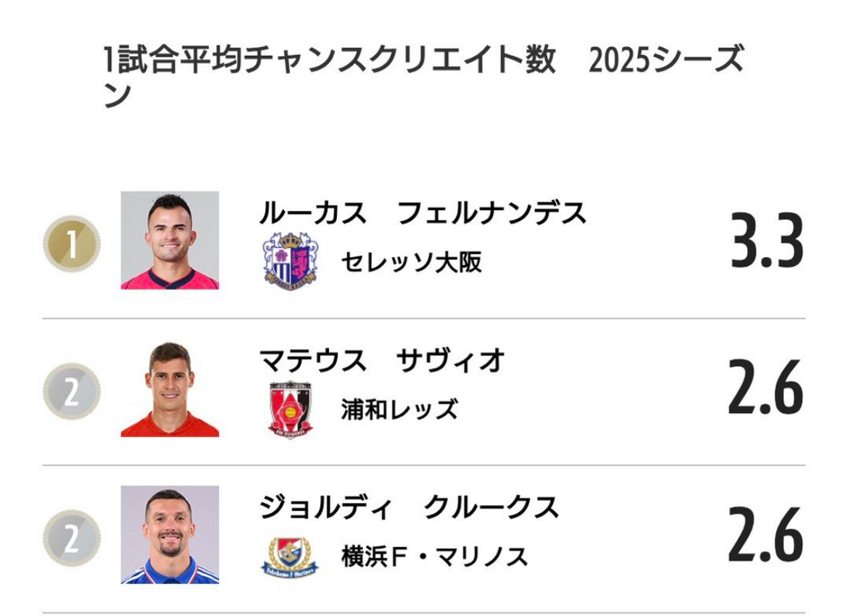Click the gold rank 1 medal badge
Viewport: 848px width, 616px height.
click(71, 243)
